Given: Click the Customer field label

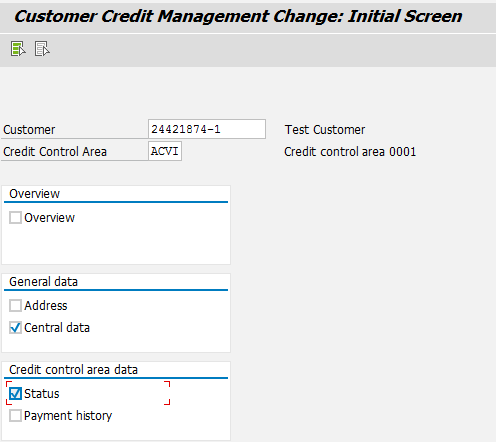Looking at the screenshot, I should pyautogui.click(x=29, y=130).
